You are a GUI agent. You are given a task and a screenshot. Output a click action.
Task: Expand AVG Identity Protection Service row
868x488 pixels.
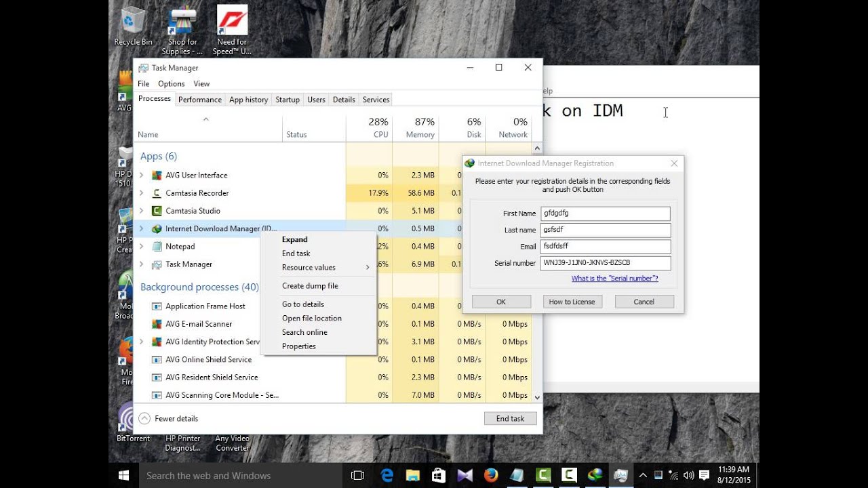tap(142, 342)
